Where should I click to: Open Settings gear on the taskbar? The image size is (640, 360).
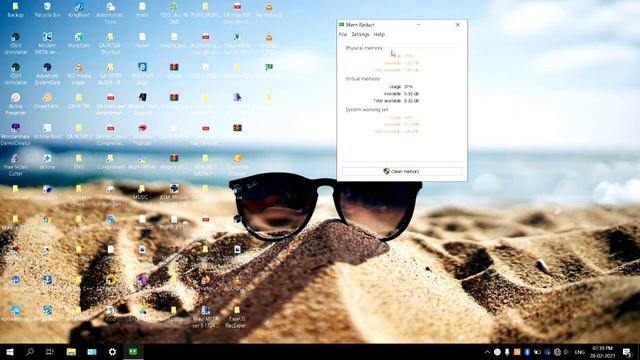coord(112,352)
